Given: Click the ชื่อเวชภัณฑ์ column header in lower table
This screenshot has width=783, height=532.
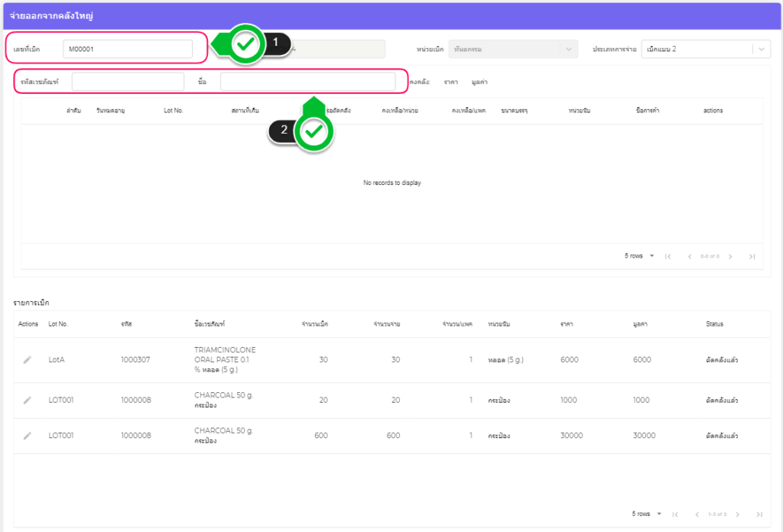Looking at the screenshot, I should (210, 324).
